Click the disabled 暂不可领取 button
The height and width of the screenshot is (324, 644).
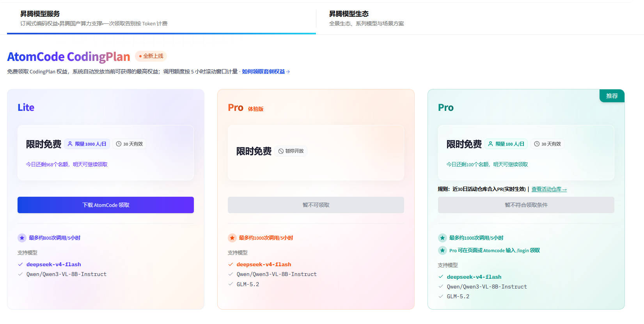pos(316,205)
